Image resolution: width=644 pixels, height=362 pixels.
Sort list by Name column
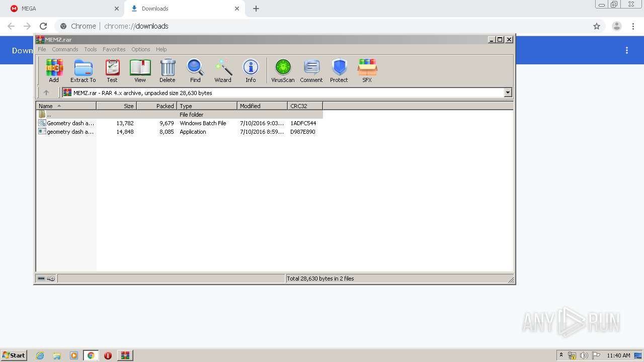[66, 106]
